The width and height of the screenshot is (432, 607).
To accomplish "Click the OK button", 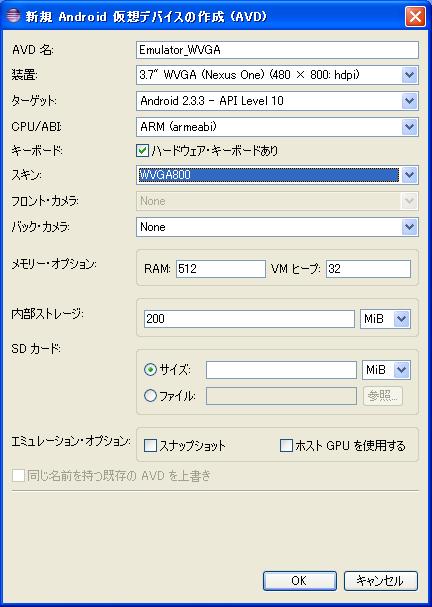I will [300, 581].
